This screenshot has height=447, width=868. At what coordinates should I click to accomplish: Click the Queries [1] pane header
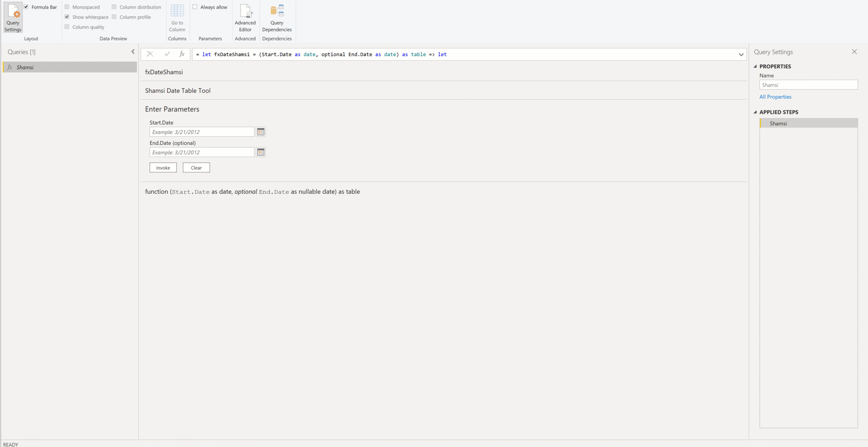click(22, 52)
